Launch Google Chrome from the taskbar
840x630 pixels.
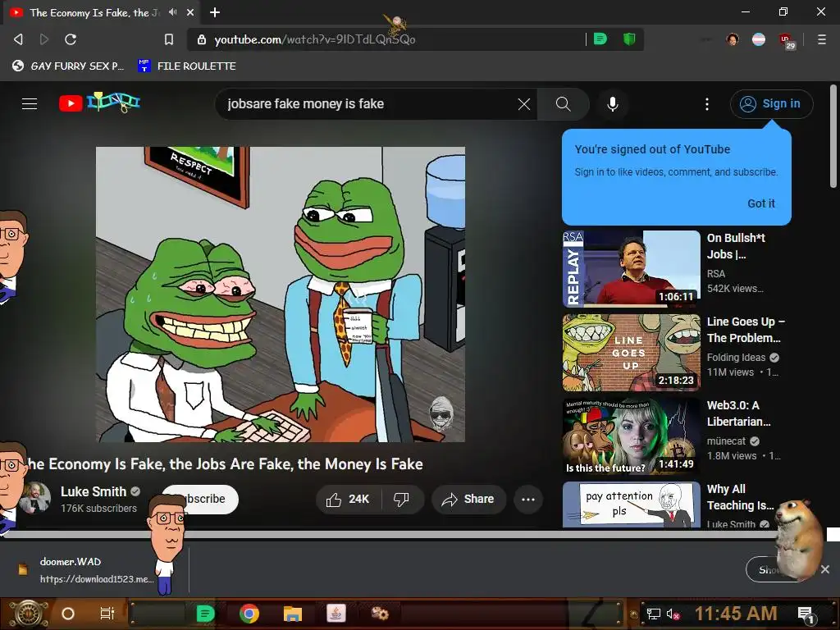click(x=249, y=614)
